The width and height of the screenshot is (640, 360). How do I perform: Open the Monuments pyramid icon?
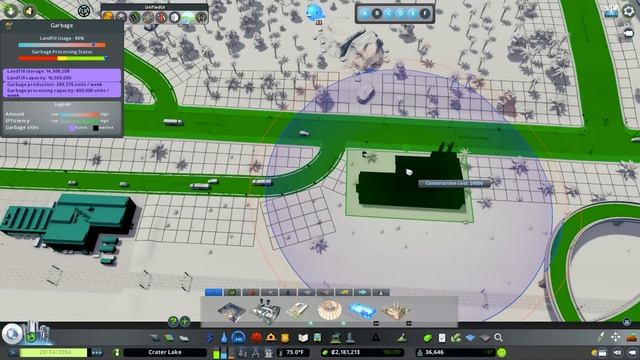376,338
